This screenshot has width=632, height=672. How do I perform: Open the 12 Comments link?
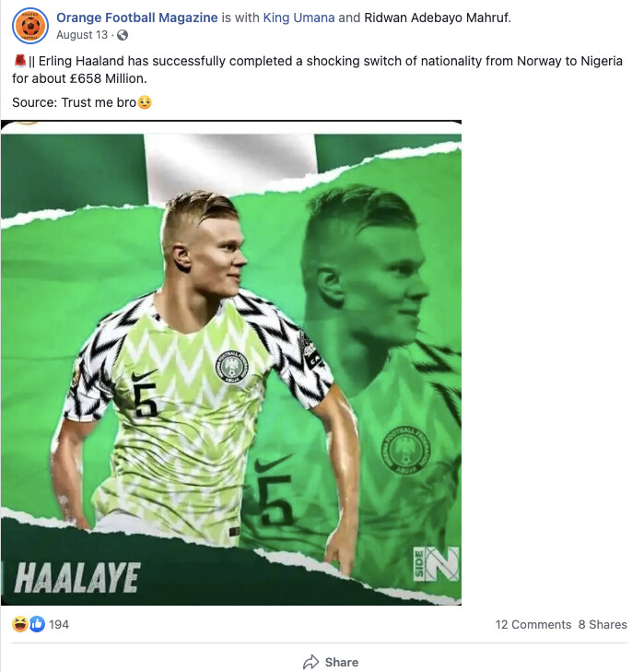(533, 624)
